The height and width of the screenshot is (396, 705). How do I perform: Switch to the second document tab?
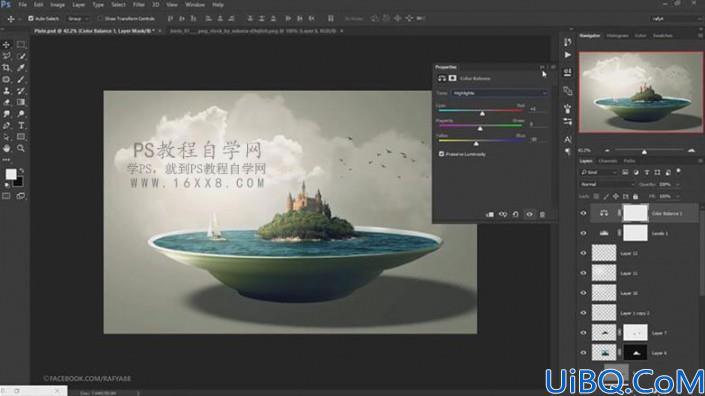[x=253, y=31]
